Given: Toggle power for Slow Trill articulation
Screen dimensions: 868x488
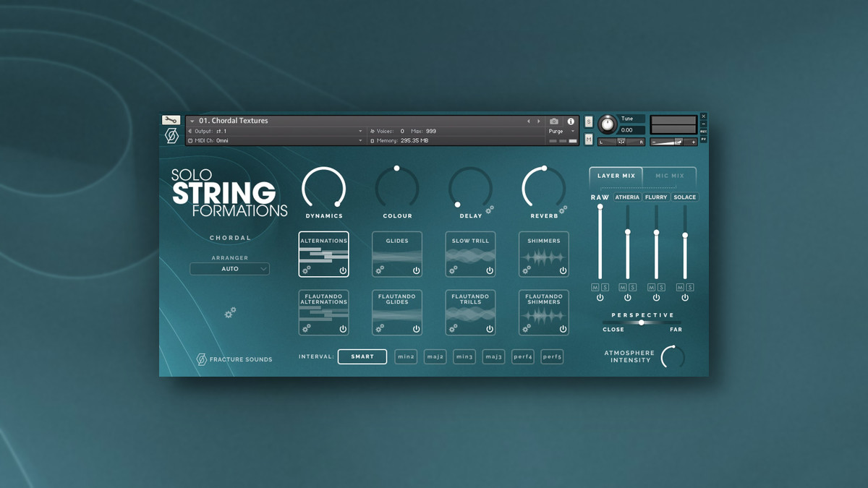Looking at the screenshot, I should [490, 270].
